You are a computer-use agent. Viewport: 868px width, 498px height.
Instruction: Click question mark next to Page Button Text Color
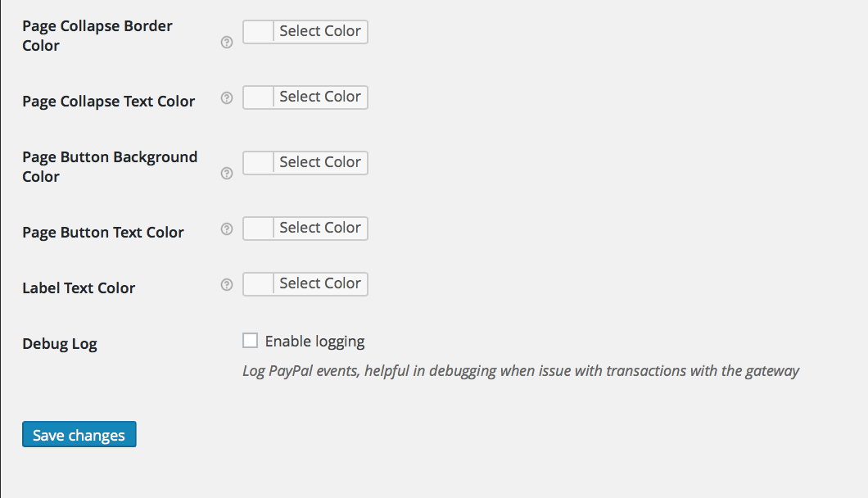[227, 229]
